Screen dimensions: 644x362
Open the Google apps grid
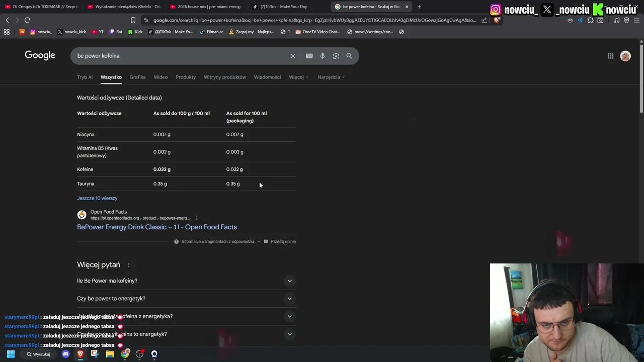(x=610, y=56)
